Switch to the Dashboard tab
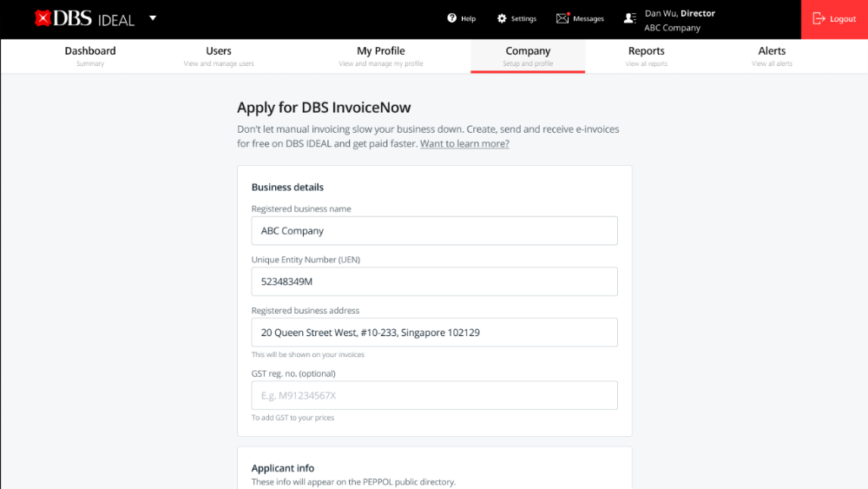The width and height of the screenshot is (868, 489). pos(90,56)
